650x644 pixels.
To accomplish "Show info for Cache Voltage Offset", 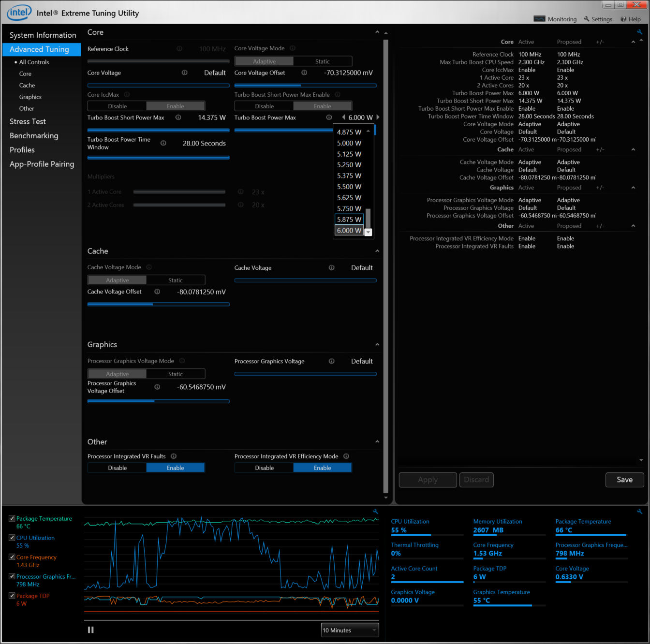I will pyautogui.click(x=157, y=292).
